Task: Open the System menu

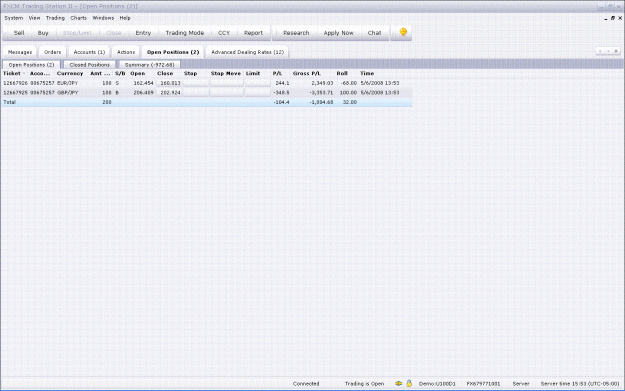Action: tap(14, 18)
